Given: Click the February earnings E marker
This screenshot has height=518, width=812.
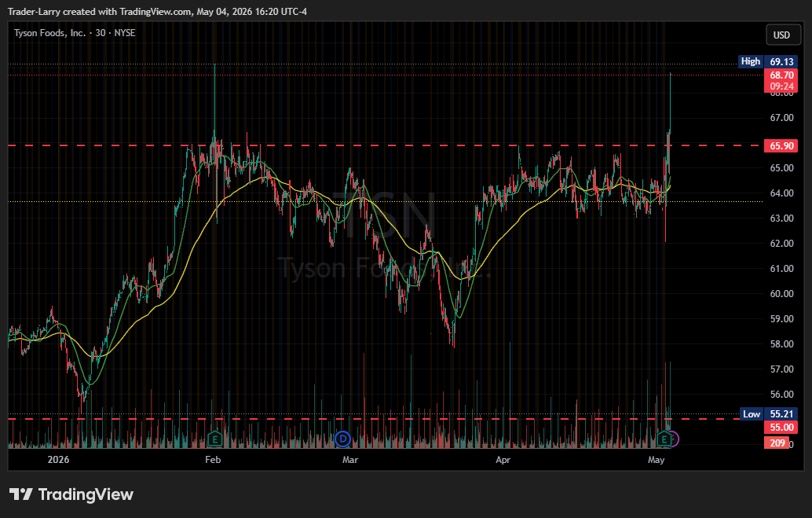Looking at the screenshot, I should tap(214, 439).
